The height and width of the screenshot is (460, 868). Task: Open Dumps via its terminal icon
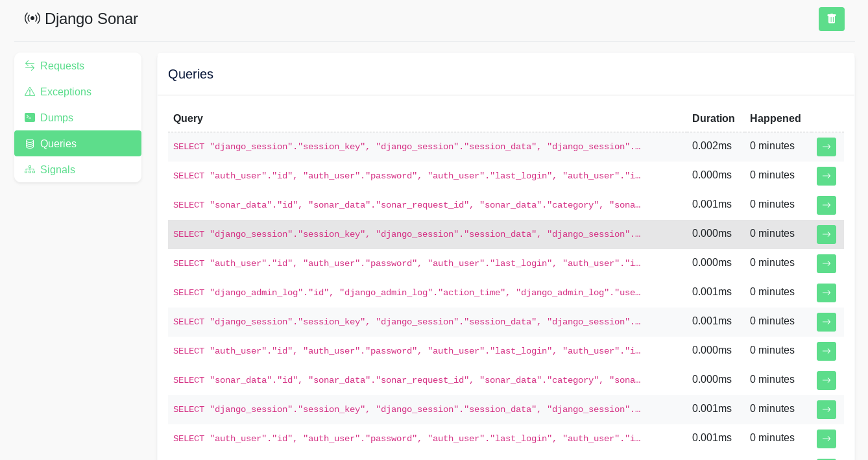(30, 117)
